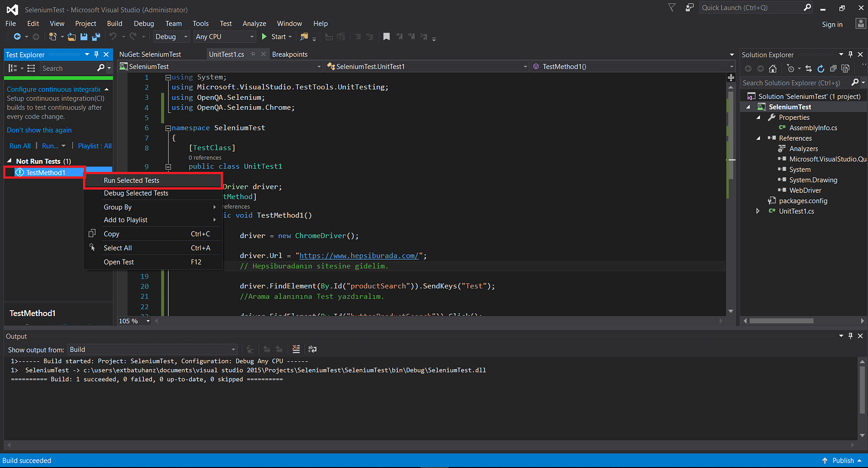Click the Test Explorer search magnifier icon
Screen dimensions: 868x468
101,68
